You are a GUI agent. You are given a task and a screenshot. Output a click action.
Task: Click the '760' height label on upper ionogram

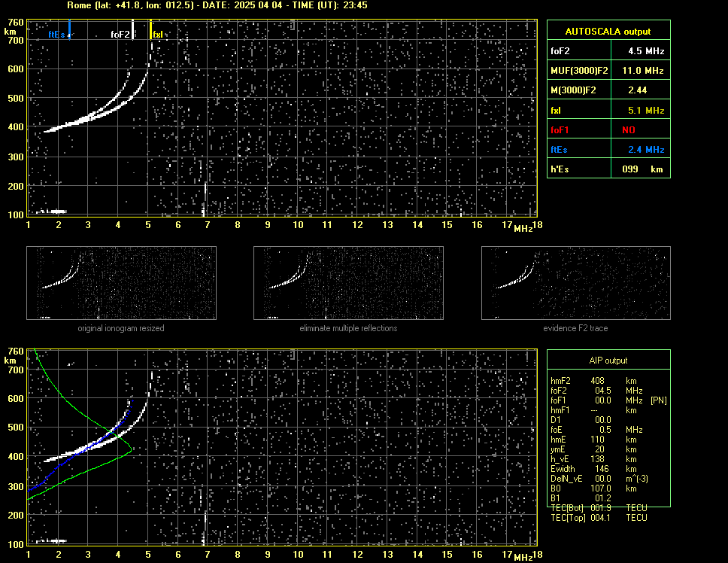pos(15,22)
